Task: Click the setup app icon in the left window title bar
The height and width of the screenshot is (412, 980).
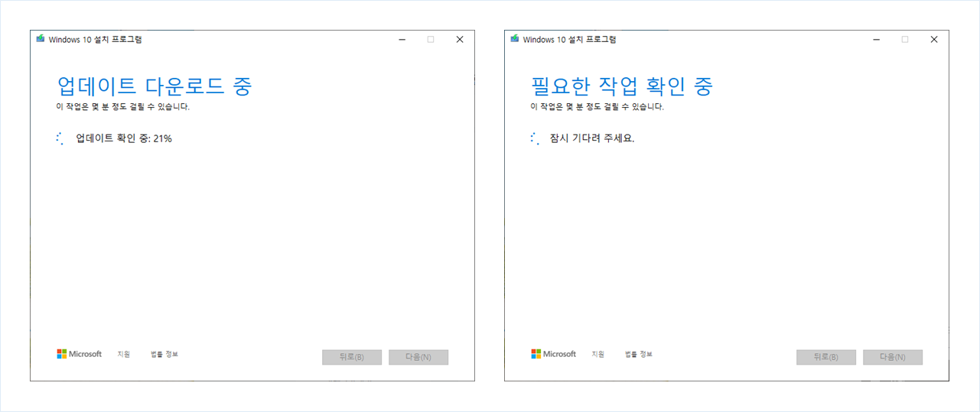Action: [x=41, y=39]
